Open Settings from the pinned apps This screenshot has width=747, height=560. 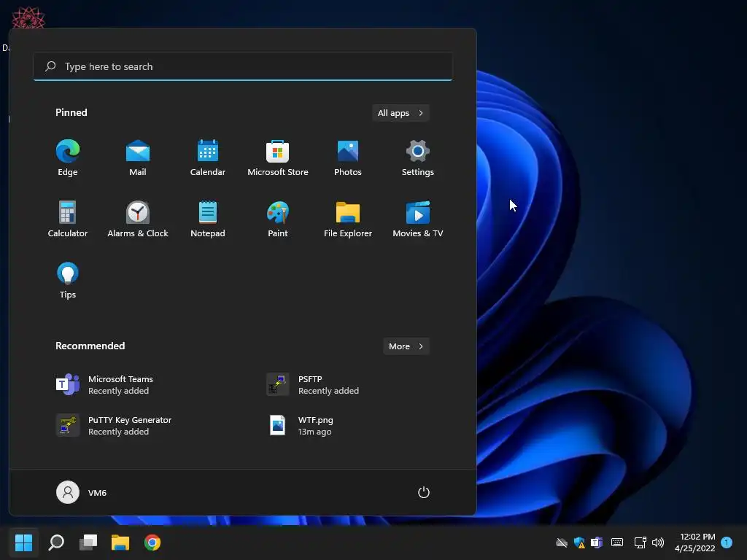418,158
